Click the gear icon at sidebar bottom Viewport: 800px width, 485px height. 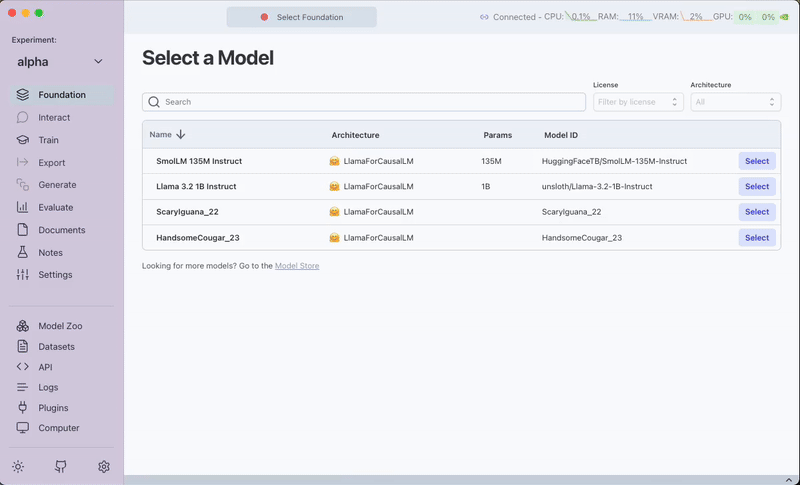click(104, 467)
